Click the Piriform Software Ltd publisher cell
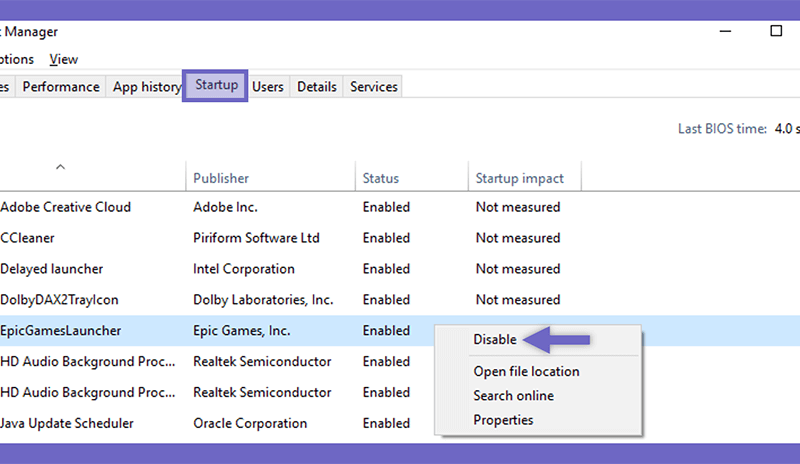The width and height of the screenshot is (800, 464). [x=256, y=238]
